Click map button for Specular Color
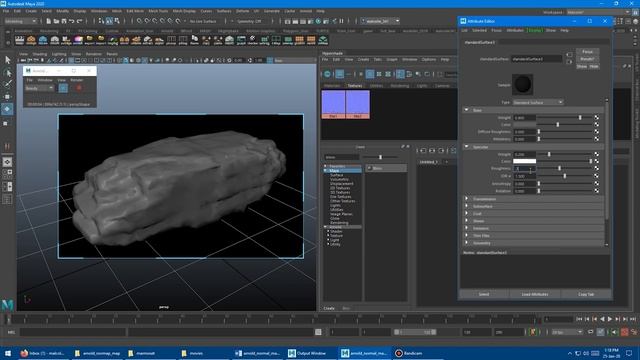The height and width of the screenshot is (360, 640). (x=596, y=161)
